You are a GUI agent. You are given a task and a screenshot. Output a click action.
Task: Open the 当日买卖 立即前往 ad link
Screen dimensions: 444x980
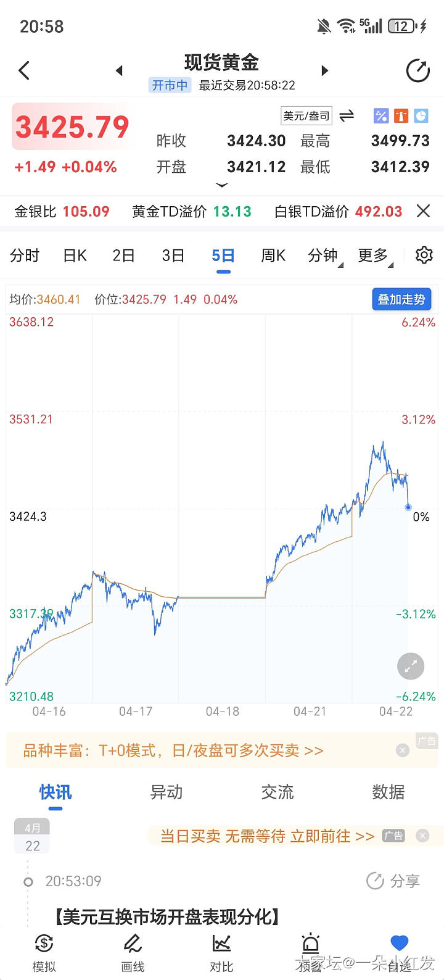click(268, 836)
